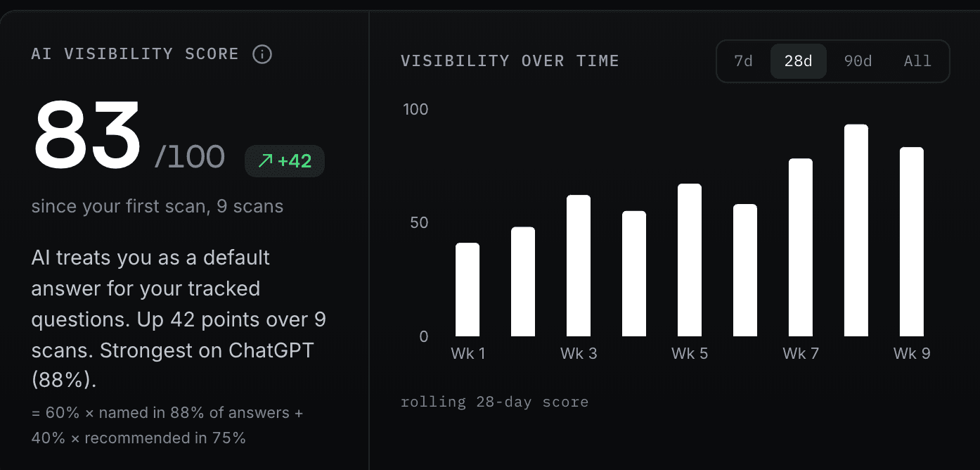Click the upward trend arrow in the badge
980x470 pixels.
pyautogui.click(x=264, y=161)
